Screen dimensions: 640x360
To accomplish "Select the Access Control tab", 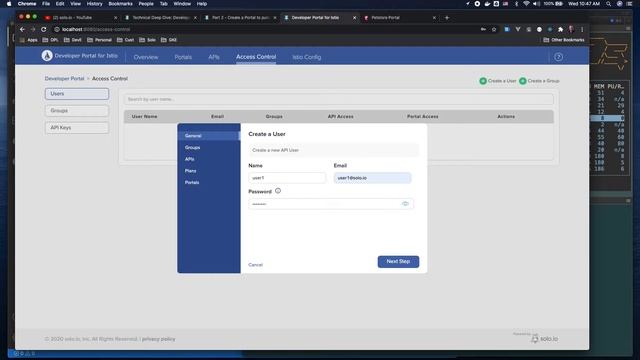I will [256, 57].
